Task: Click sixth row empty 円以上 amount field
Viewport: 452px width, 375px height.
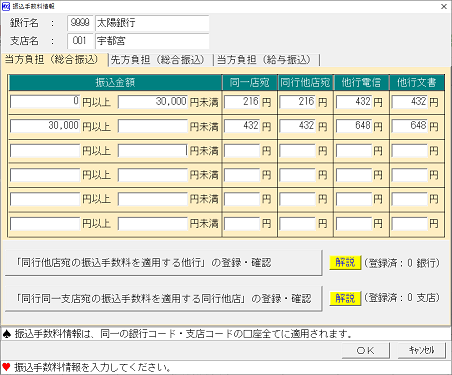Action: click(45, 224)
